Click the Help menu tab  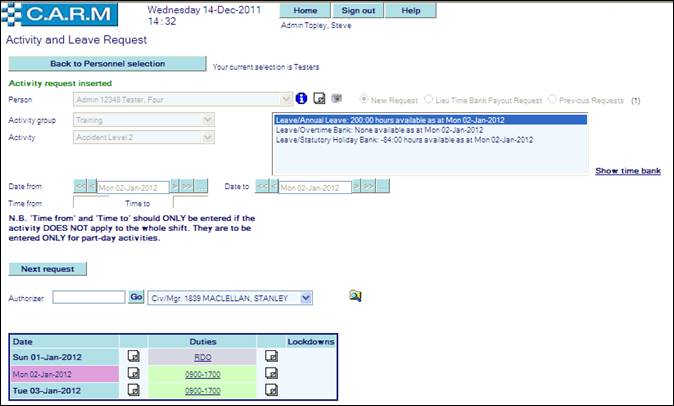410,10
